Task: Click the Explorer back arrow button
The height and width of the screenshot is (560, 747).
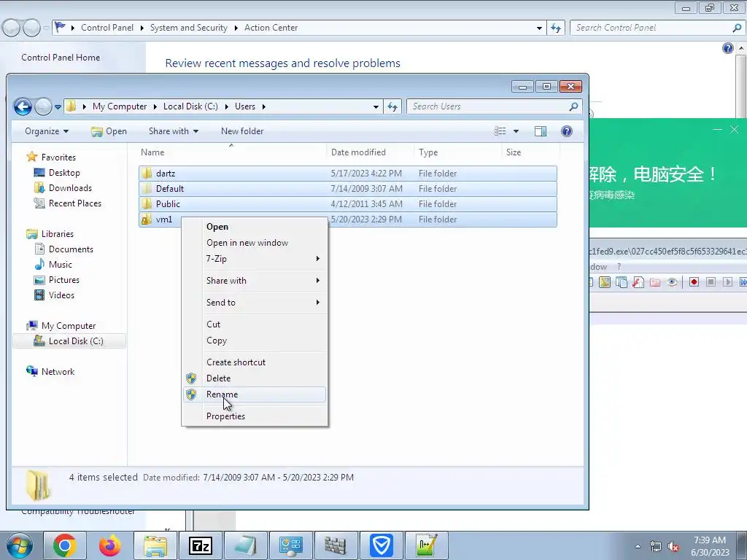Action: click(x=23, y=106)
